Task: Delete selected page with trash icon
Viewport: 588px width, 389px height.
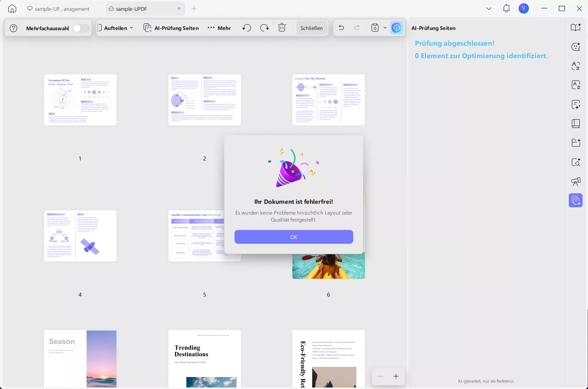Action: click(282, 28)
